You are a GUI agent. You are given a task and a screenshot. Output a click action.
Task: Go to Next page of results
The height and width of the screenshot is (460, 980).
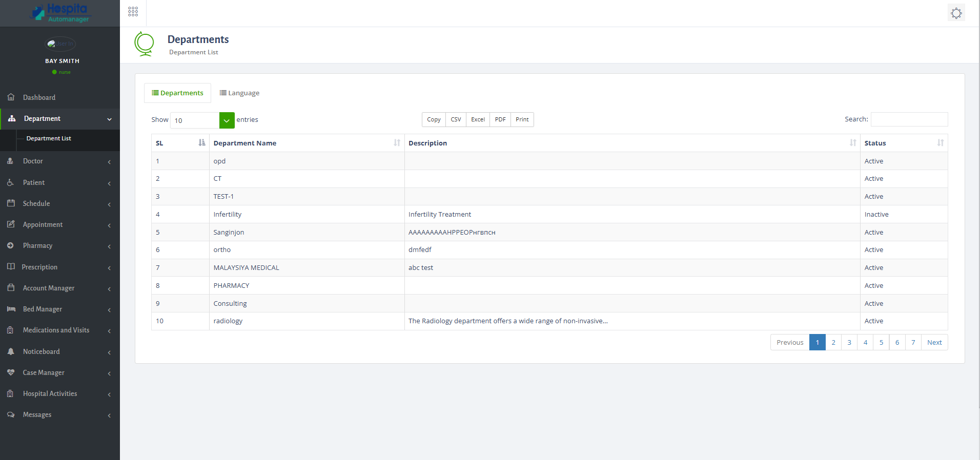(934, 342)
